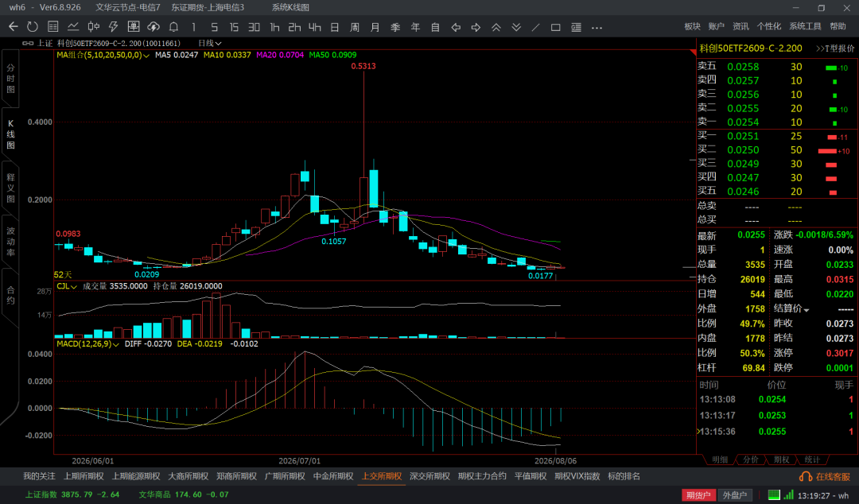
Task: Open the 我的关注 bottom tab
Action: tap(40, 477)
